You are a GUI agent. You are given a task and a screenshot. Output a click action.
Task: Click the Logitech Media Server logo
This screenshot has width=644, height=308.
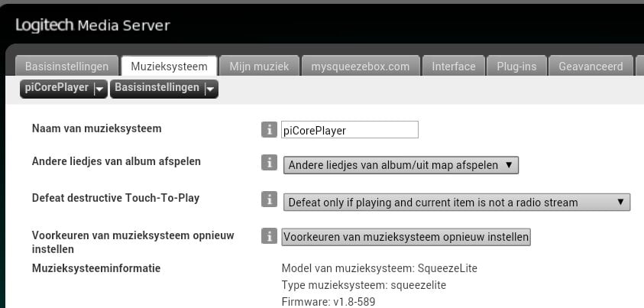coord(92,26)
